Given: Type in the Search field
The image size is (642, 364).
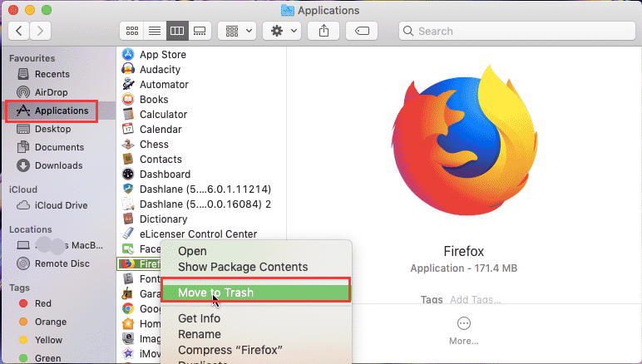Looking at the screenshot, I should (x=516, y=31).
